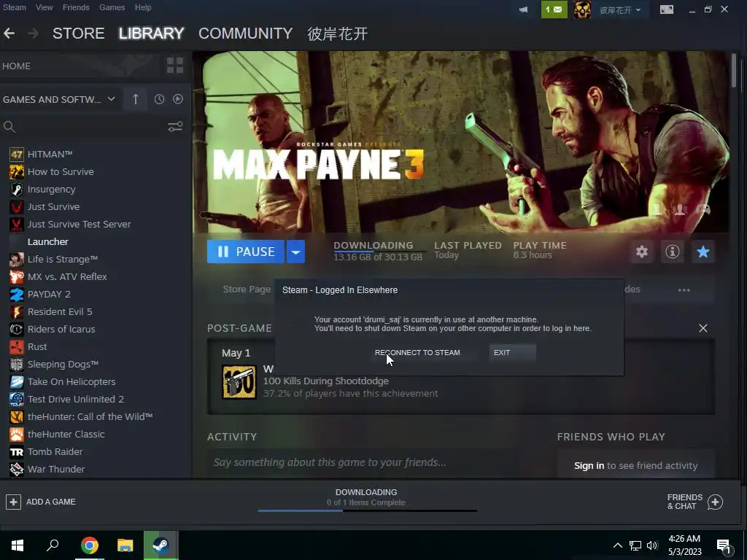
Task: Click the bottom download progress bar
Action: (368, 510)
